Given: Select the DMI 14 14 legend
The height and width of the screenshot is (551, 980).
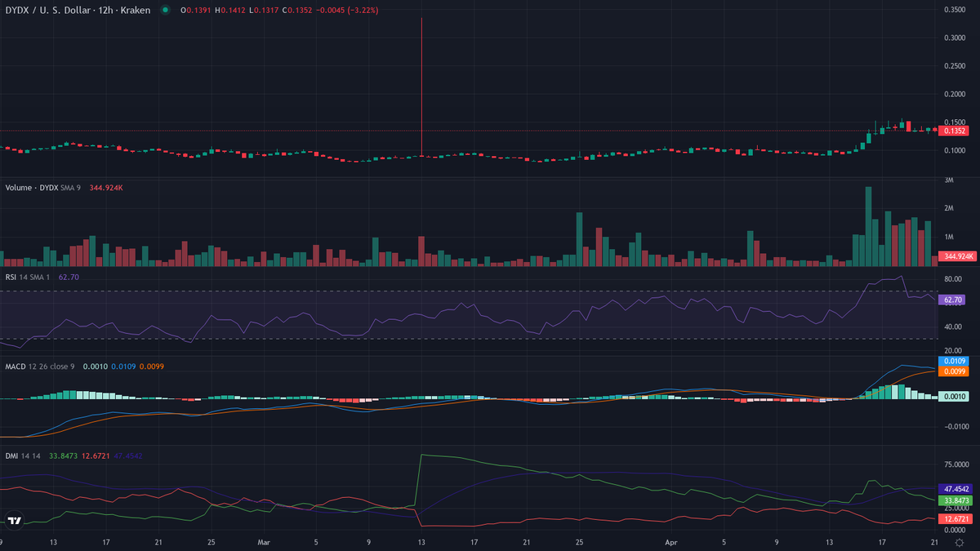Looking at the screenshot, I should (x=23, y=455).
